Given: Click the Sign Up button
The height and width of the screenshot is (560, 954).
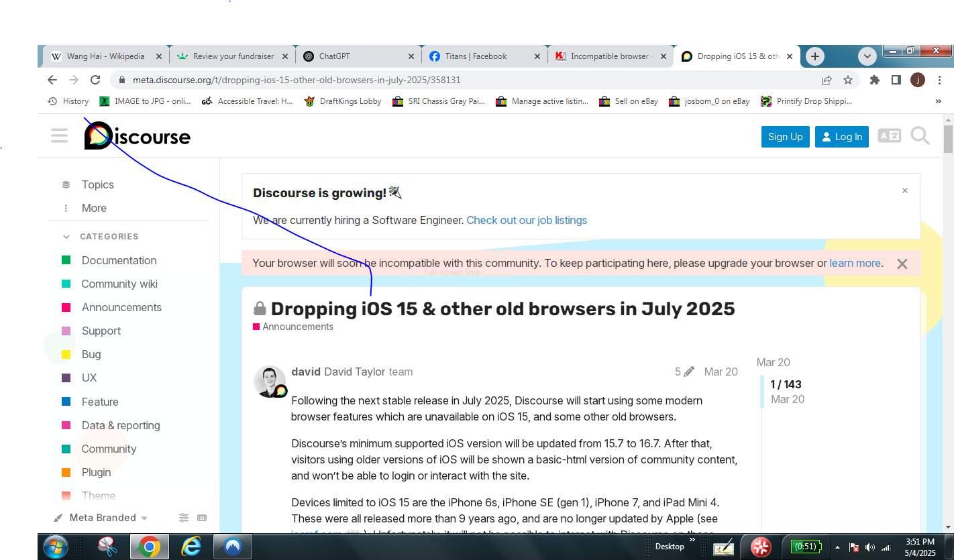Looking at the screenshot, I should pyautogui.click(x=785, y=136).
